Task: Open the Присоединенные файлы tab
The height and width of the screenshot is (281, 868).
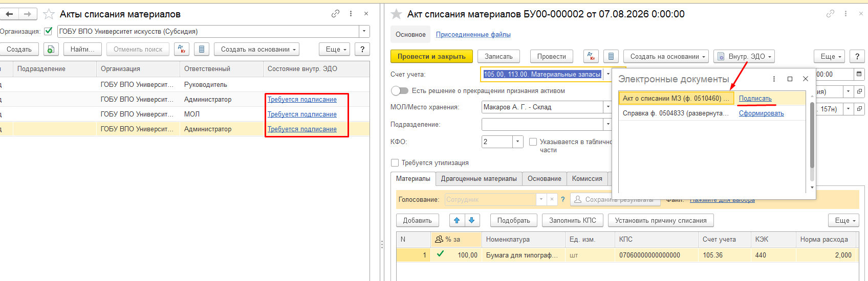Action: 473,34
